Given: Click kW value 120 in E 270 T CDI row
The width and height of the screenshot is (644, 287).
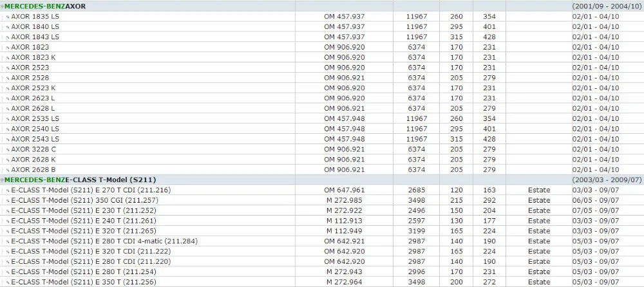Looking at the screenshot, I should click(457, 190).
